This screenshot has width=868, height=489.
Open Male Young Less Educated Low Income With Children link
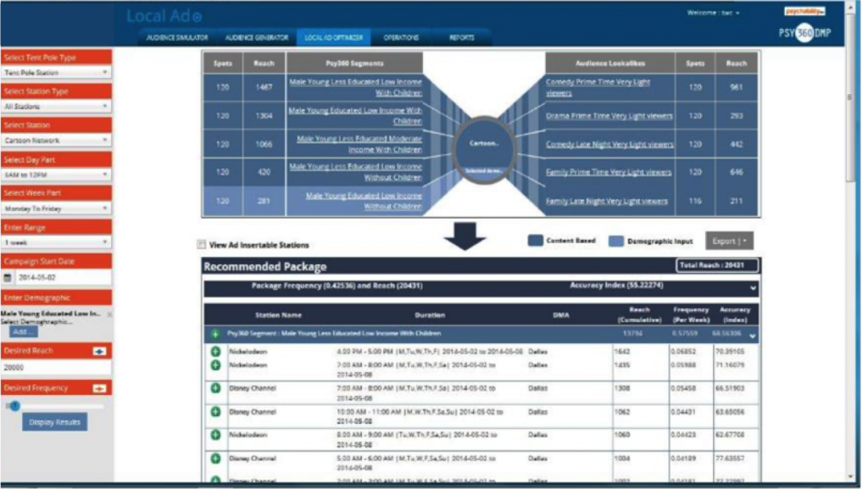point(355,87)
